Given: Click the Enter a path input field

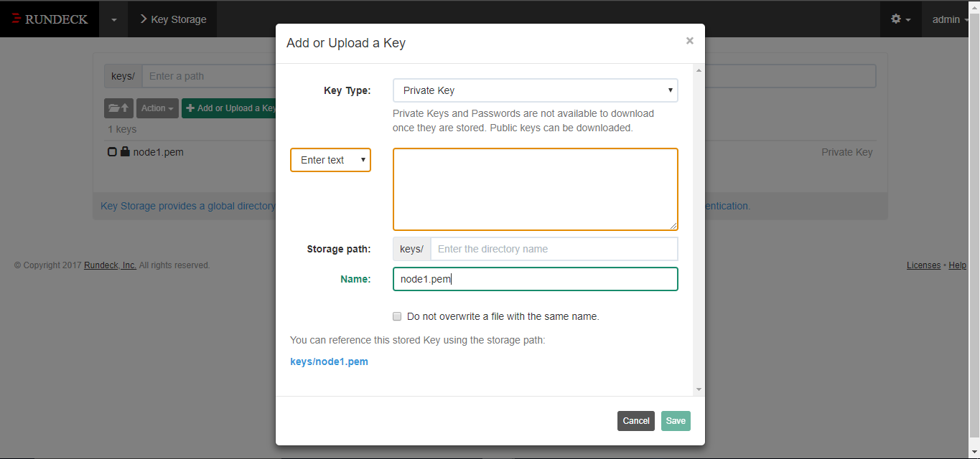Looking at the screenshot, I should point(208,75).
